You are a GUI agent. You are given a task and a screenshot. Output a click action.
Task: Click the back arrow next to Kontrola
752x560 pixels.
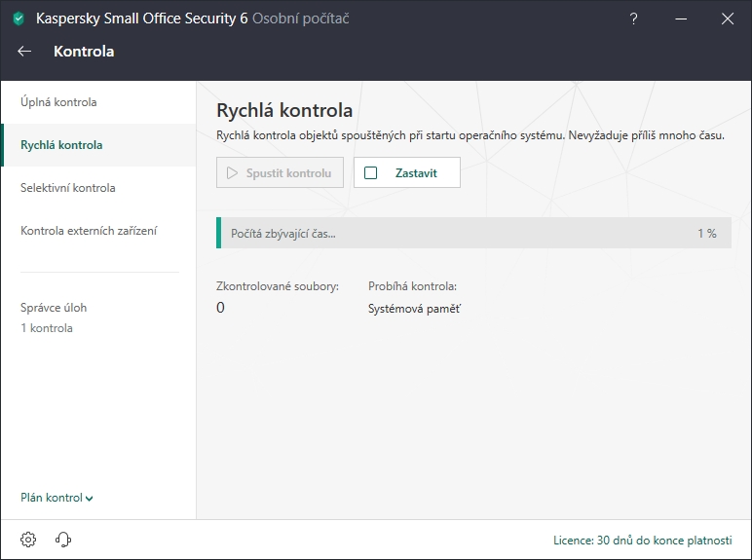(24, 52)
